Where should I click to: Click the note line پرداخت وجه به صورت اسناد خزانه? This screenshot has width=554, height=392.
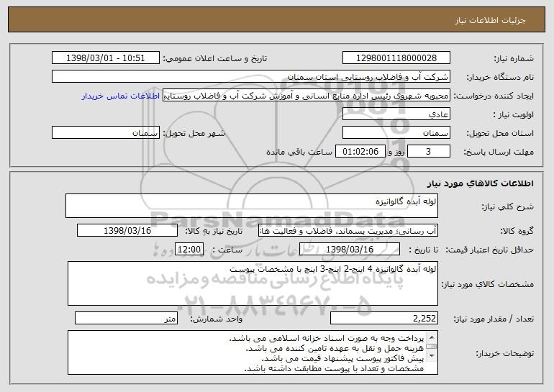tap(326, 338)
